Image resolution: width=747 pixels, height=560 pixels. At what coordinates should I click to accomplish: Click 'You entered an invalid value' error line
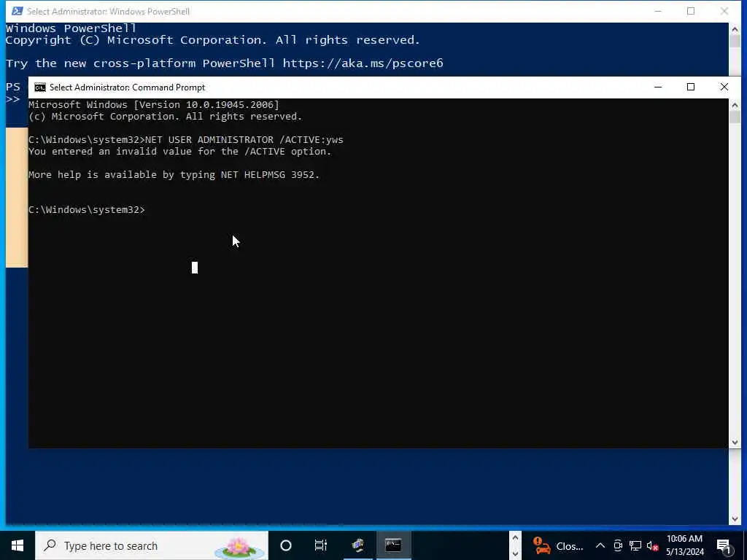click(x=179, y=152)
